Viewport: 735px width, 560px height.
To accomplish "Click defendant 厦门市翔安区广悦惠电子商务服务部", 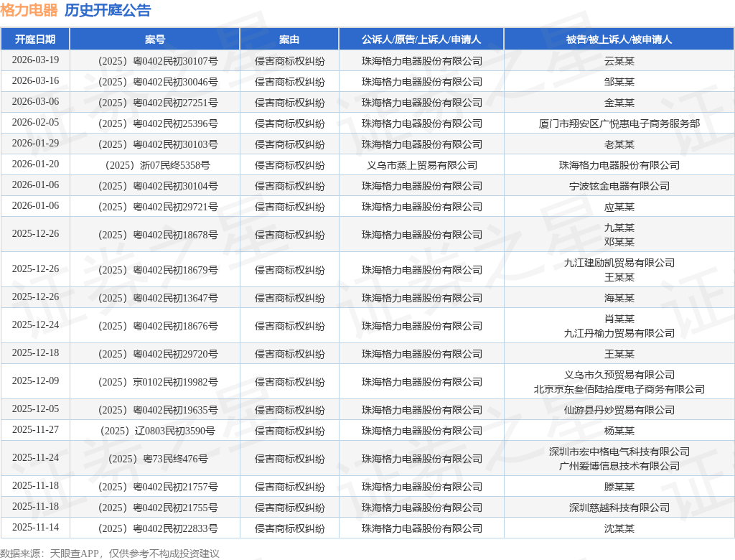I will tap(619, 123).
